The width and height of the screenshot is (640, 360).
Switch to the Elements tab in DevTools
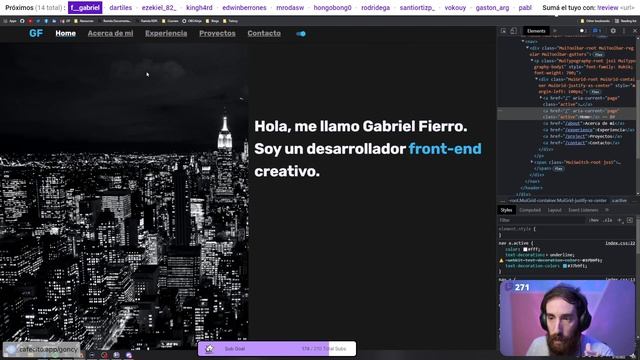pos(536,31)
